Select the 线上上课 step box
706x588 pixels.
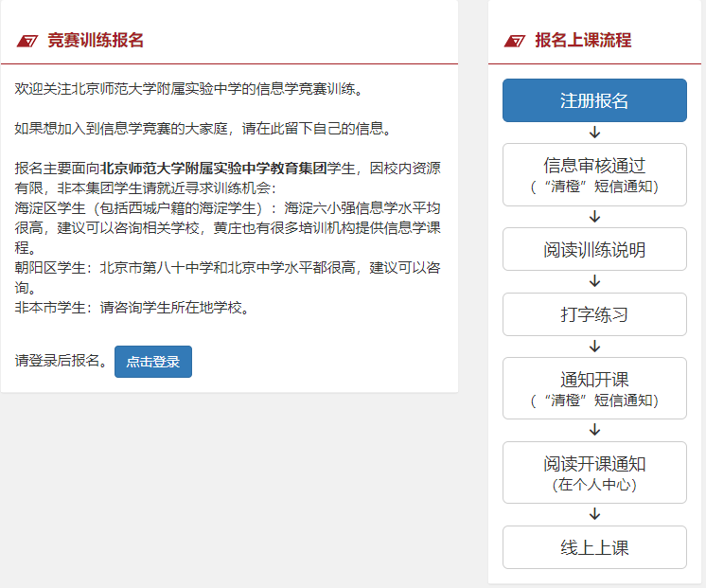coord(594,547)
